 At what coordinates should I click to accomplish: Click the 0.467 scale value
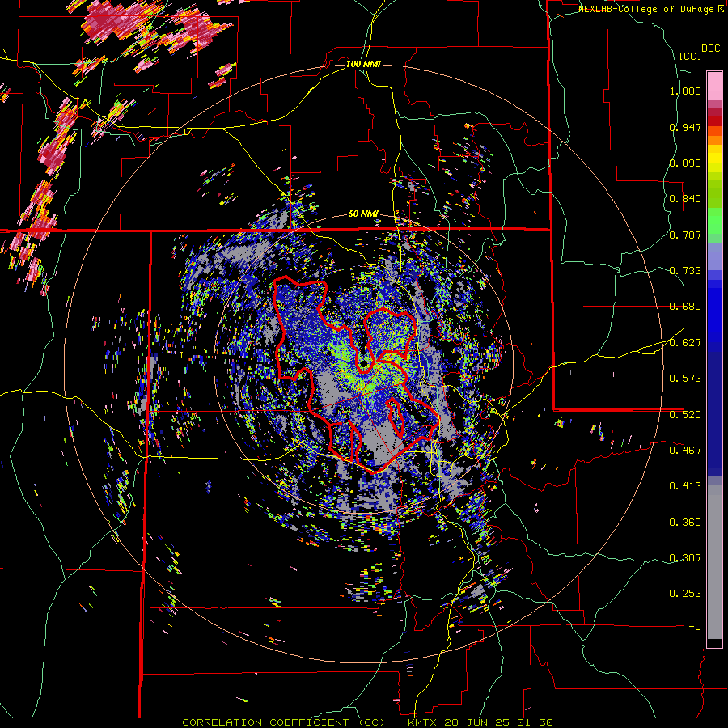click(x=685, y=451)
